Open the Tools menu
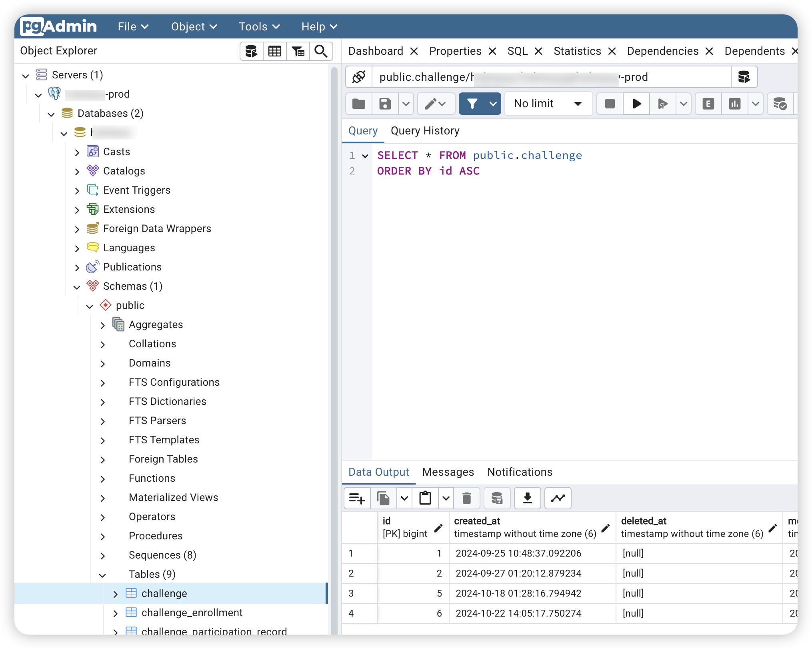 point(259,27)
